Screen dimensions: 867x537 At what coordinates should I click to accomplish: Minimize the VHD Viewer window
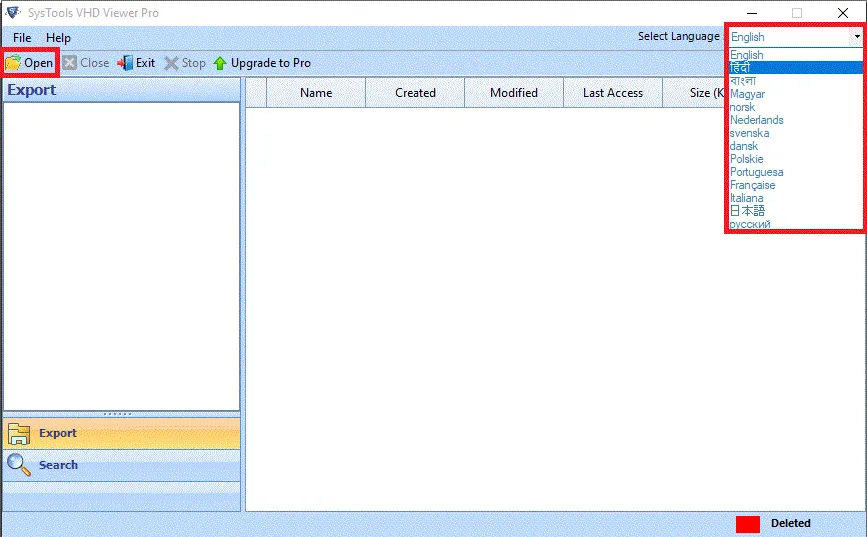click(752, 13)
